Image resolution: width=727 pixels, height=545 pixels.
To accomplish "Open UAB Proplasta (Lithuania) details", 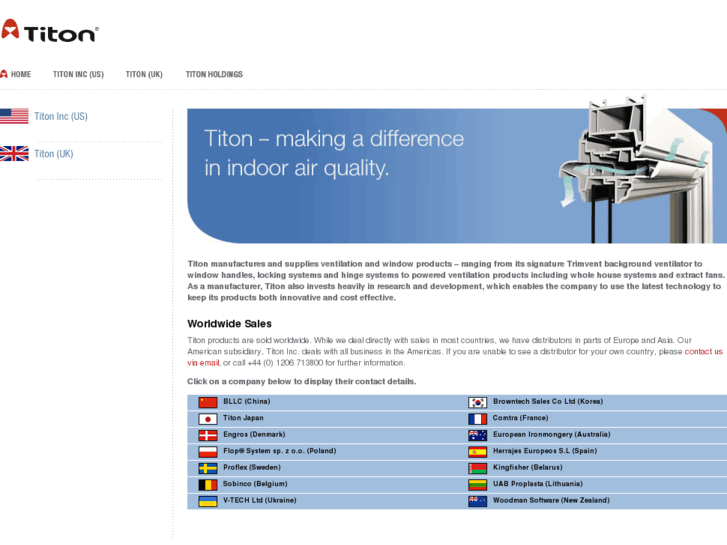I will pos(538,484).
